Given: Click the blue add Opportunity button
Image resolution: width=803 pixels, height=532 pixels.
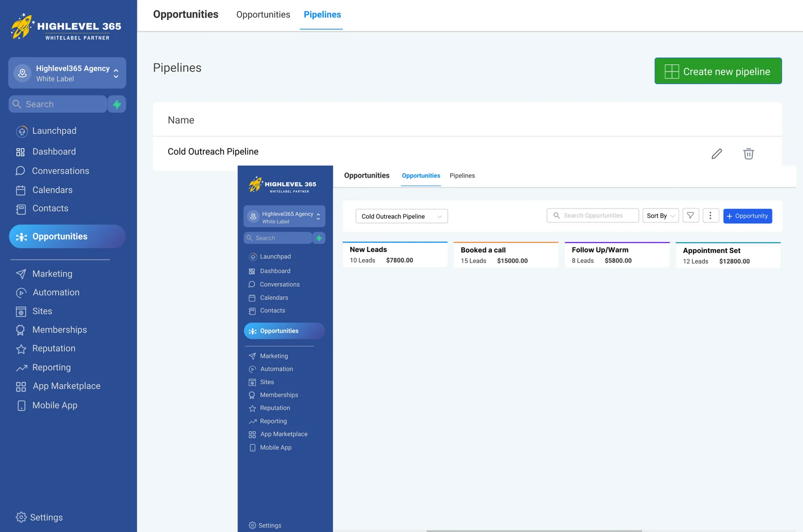Looking at the screenshot, I should pos(747,216).
